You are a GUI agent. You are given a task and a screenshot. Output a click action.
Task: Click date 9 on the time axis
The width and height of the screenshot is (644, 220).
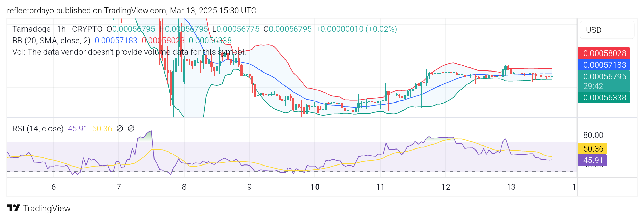pyautogui.click(x=250, y=187)
